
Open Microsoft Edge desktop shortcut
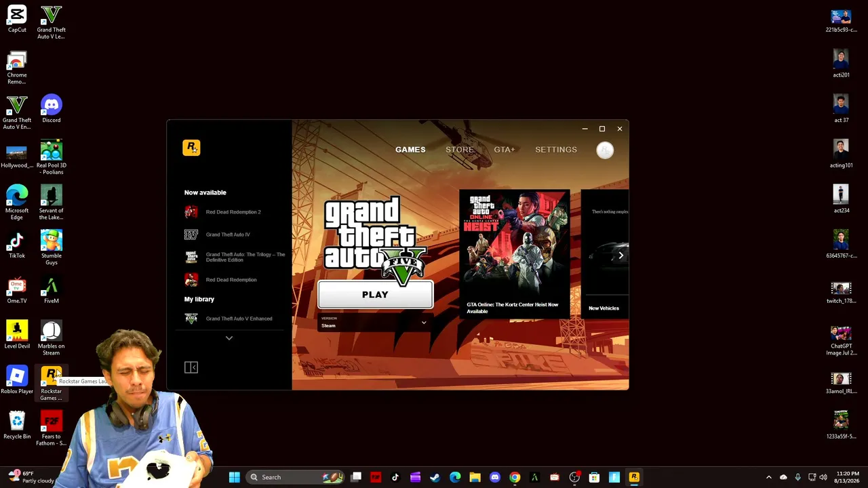click(x=17, y=202)
